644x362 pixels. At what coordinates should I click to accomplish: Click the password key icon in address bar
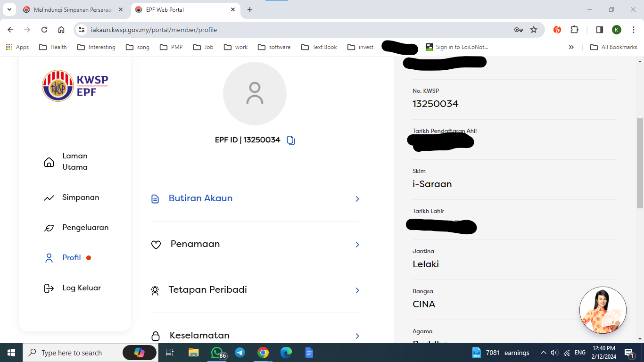[x=518, y=30]
